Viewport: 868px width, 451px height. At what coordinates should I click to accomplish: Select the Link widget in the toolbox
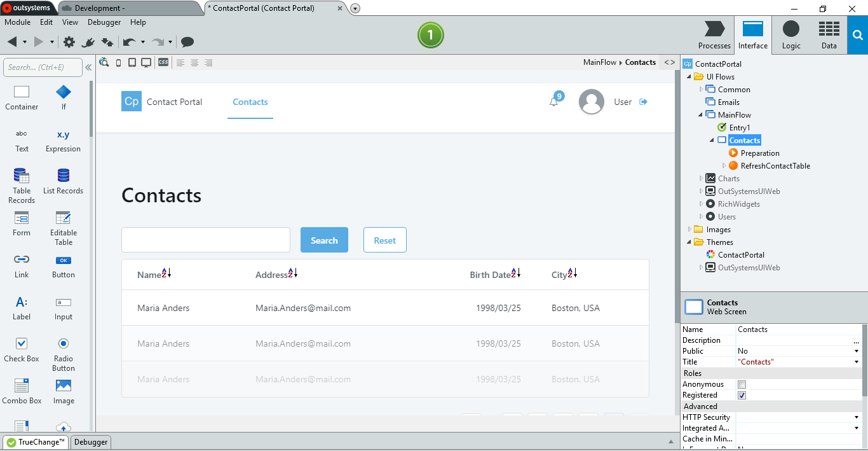click(22, 266)
